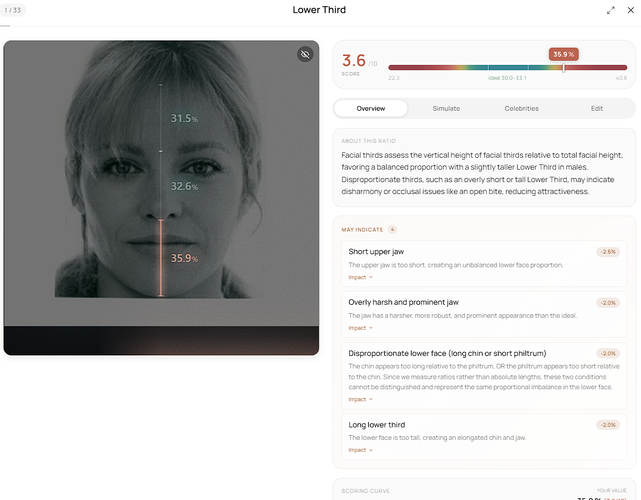The width and height of the screenshot is (641, 500).
Task: Click the -2.0% badge on Disproportionate lower face
Action: [x=608, y=353]
